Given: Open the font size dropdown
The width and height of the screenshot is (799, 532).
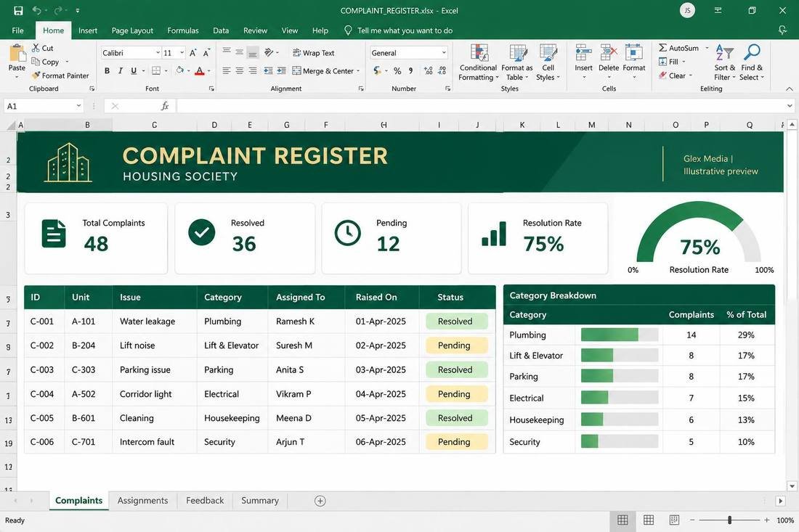Looking at the screenshot, I should pyautogui.click(x=182, y=53).
